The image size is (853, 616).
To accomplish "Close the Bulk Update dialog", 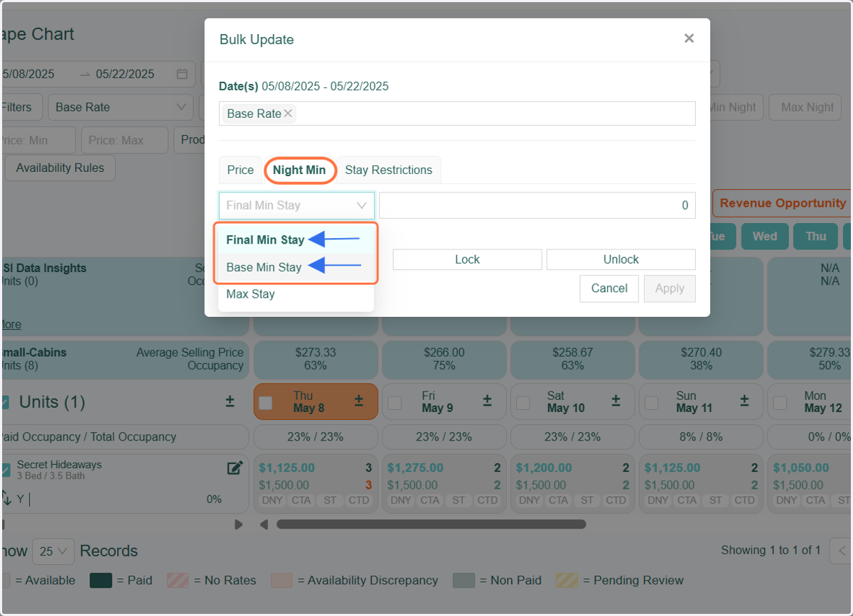I will (689, 38).
